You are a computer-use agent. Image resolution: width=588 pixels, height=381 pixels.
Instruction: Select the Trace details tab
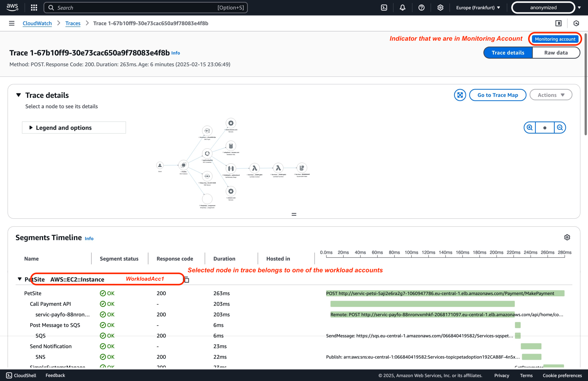pyautogui.click(x=508, y=53)
